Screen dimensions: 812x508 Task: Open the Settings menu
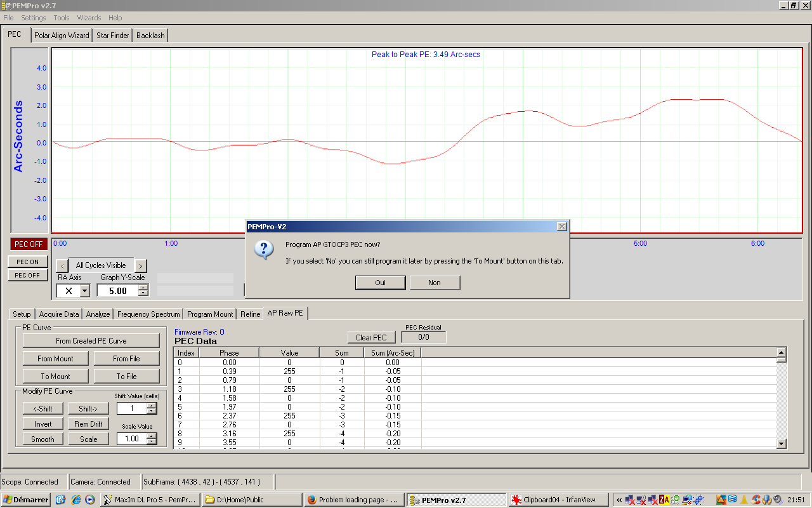pyautogui.click(x=34, y=18)
